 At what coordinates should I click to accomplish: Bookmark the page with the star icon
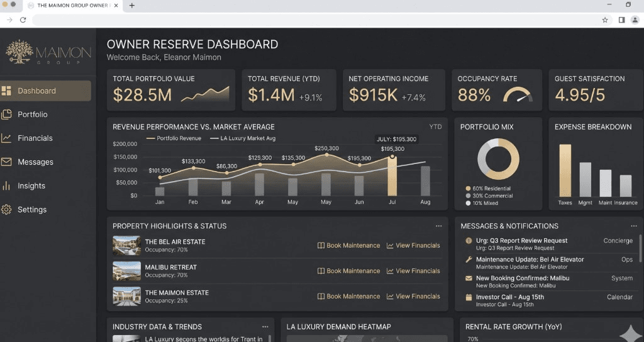605,19
